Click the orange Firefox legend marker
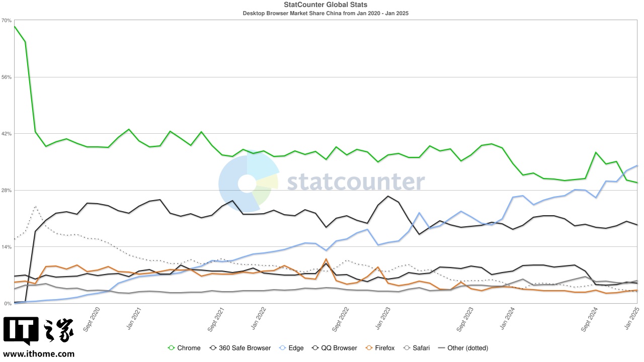Image resolution: width=644 pixels, height=362 pixels. tap(369, 348)
